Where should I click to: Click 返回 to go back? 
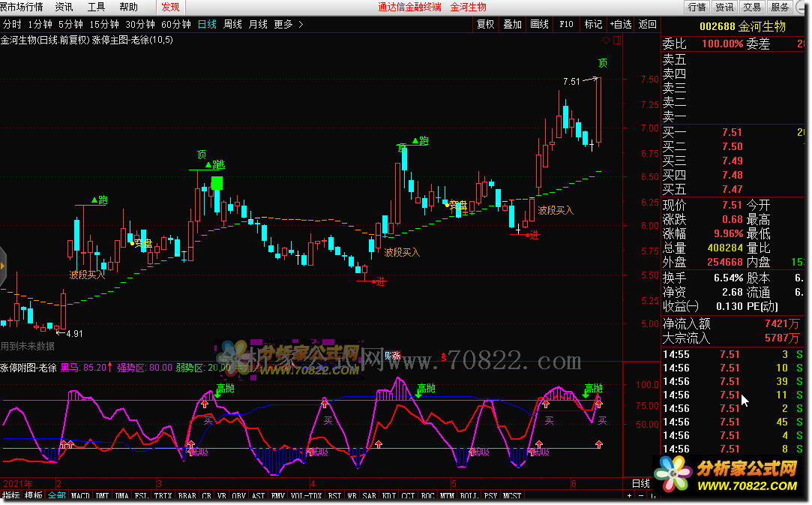[x=647, y=24]
